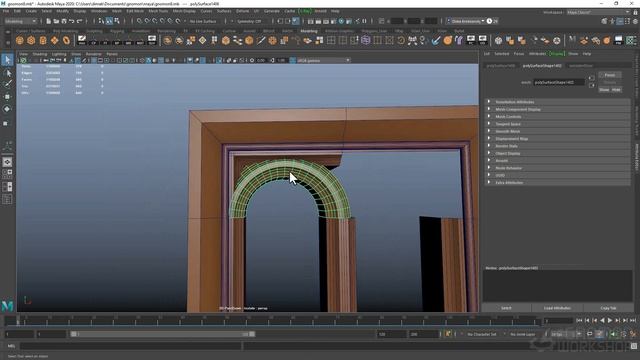
Task: Click the polygon sphere shelf icon
Action: point(20,40)
